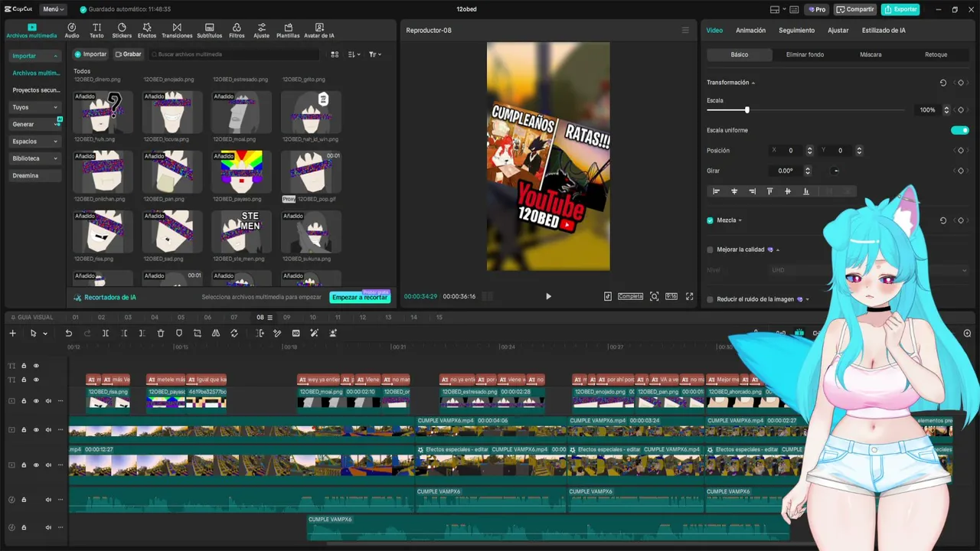Open the Texto tool panel
Viewport: 980px width, 551px height.
click(x=96, y=31)
